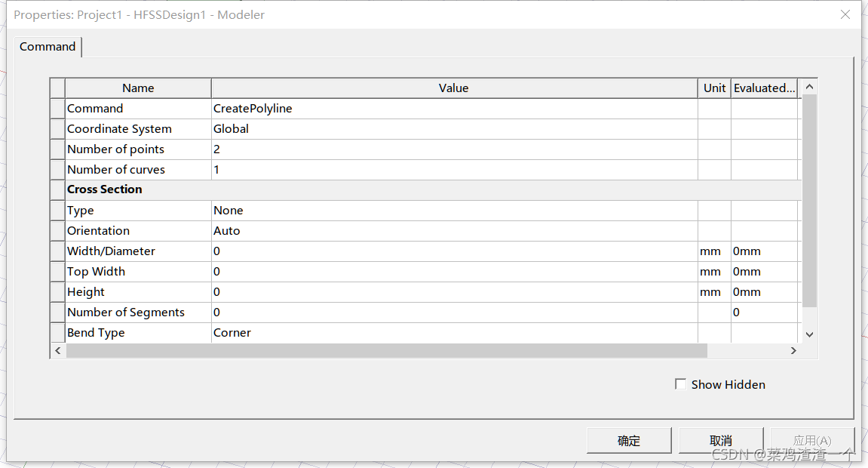Select the Coordinate System name cell
This screenshot has width=868, height=468.
coord(138,129)
